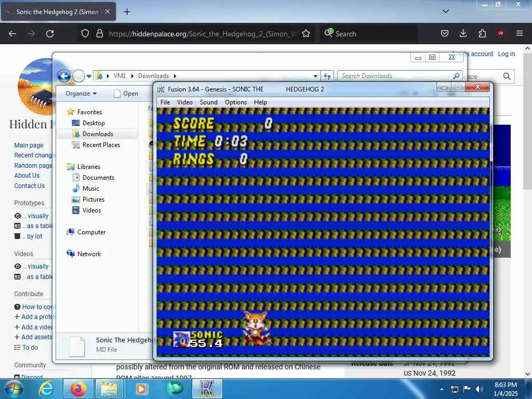Click the VM1 breadcrumb in Explorer
The image size is (532, 399).
(119, 76)
